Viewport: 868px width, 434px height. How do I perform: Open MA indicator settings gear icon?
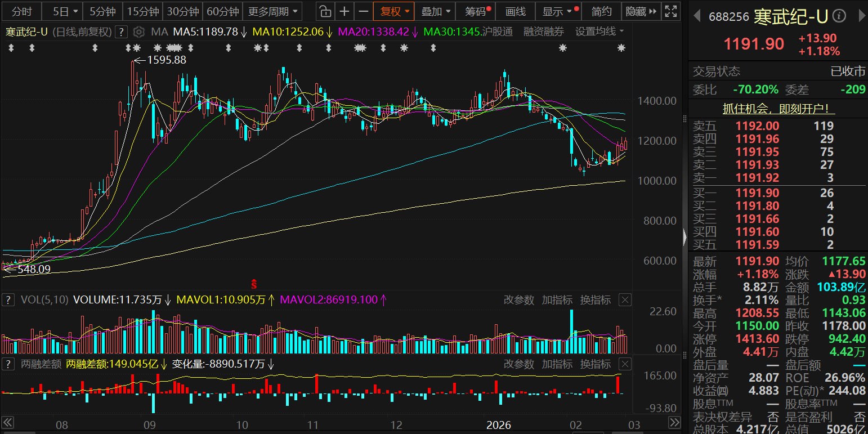(x=140, y=32)
